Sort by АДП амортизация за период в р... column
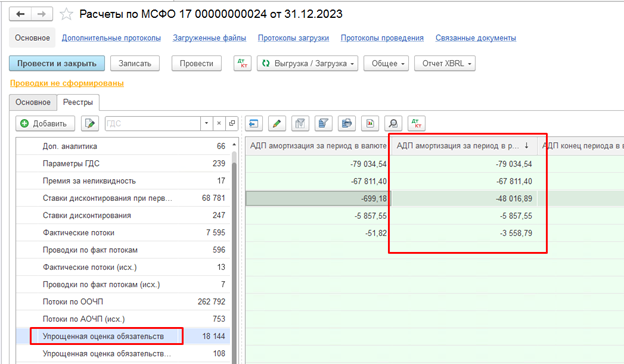 (x=464, y=146)
